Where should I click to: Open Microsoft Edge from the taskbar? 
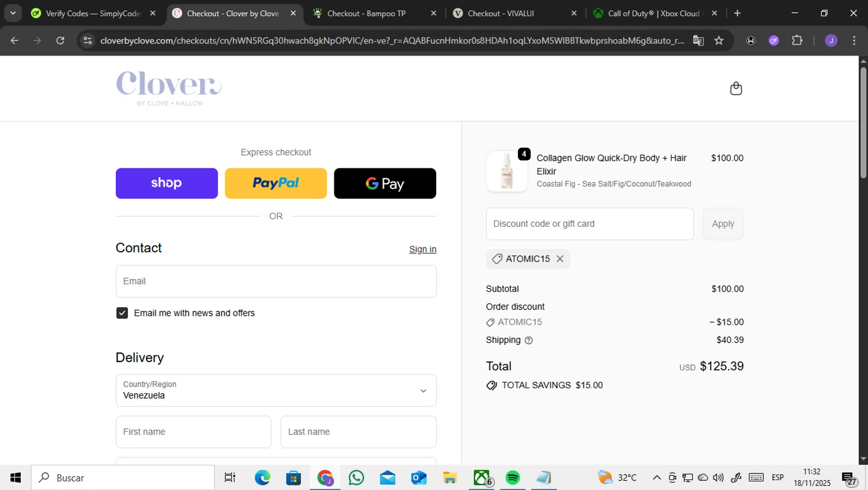262,477
